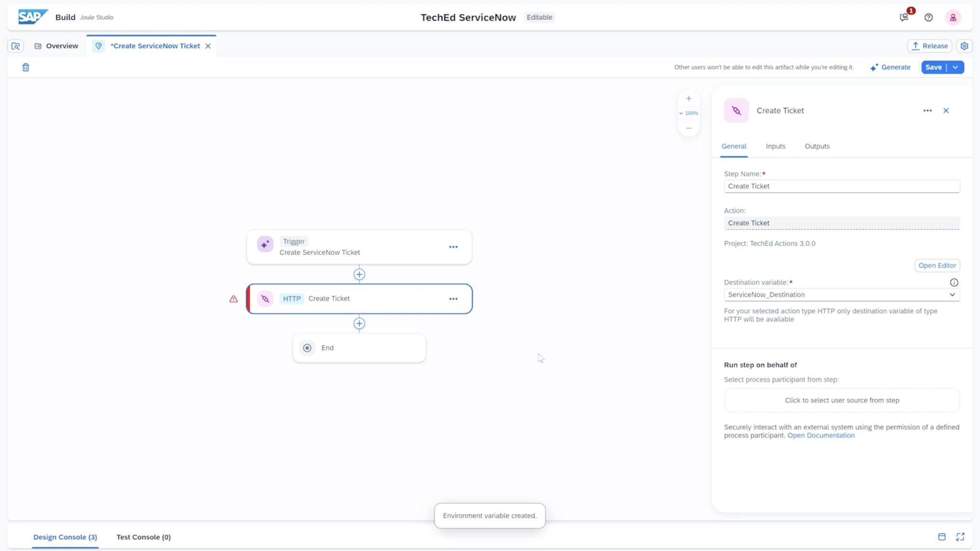Click the warning triangle beside Create Ticket
980x551 pixels.
point(234,299)
